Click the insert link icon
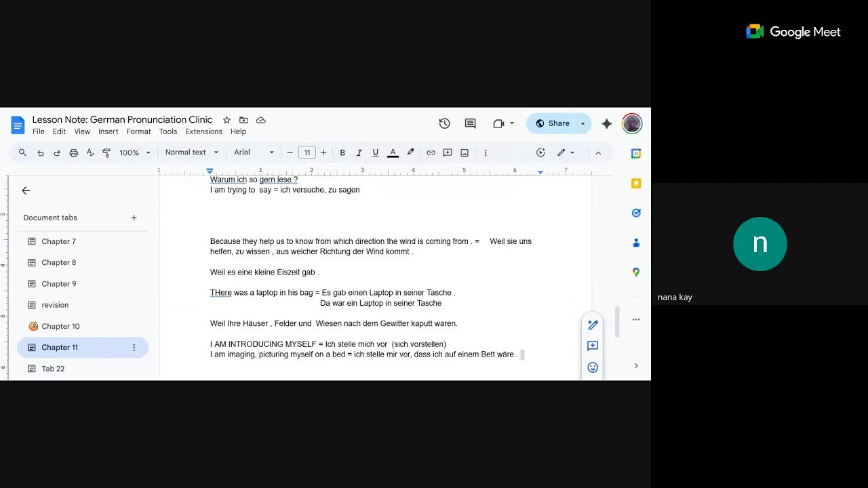The height and width of the screenshot is (488, 868). pos(431,152)
